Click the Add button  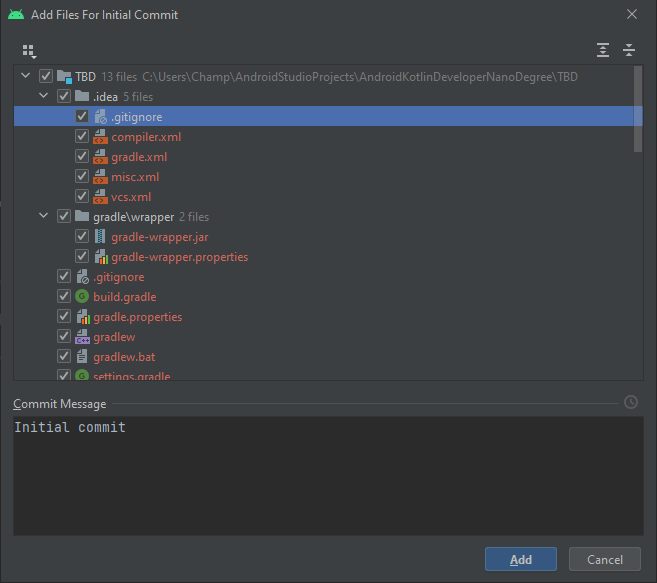point(521,559)
